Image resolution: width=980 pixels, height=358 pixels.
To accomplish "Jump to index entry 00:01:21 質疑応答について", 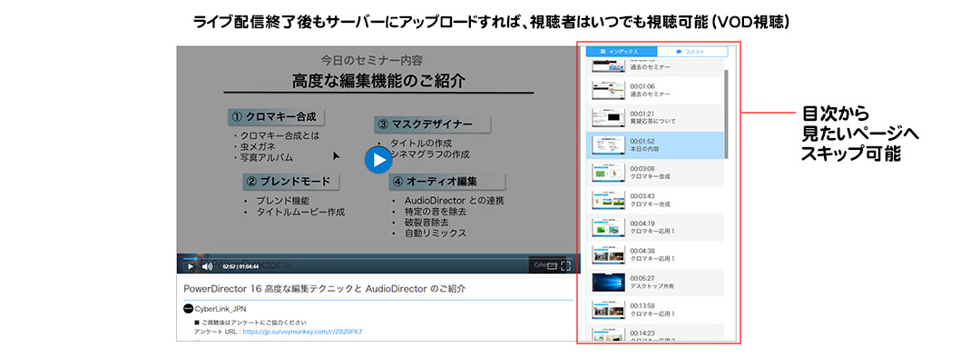I will pyautogui.click(x=655, y=117).
